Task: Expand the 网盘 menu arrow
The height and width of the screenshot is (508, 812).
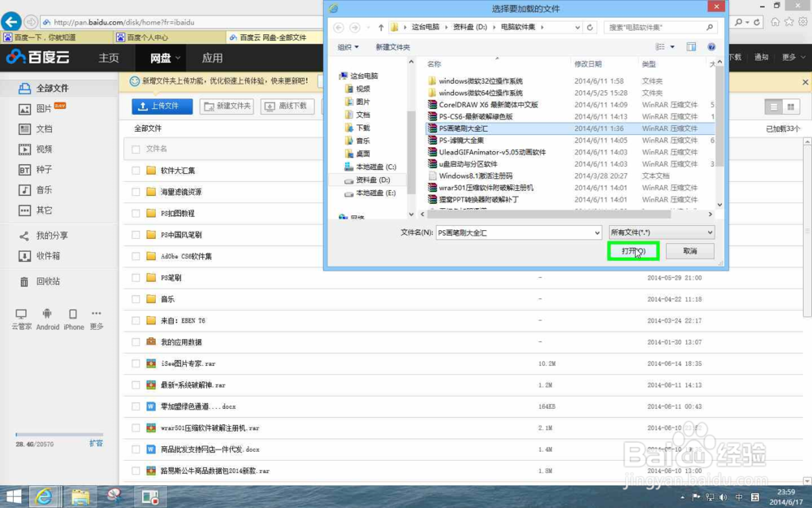Action: tap(178, 58)
